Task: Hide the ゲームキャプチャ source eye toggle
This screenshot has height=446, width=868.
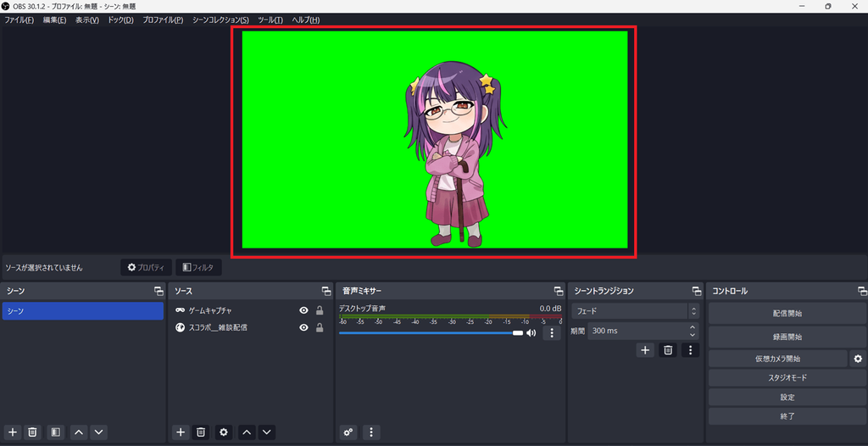Action: pyautogui.click(x=303, y=310)
